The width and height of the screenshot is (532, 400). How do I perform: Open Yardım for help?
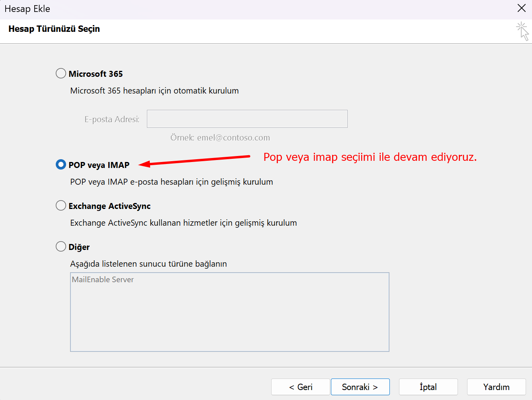(x=496, y=386)
